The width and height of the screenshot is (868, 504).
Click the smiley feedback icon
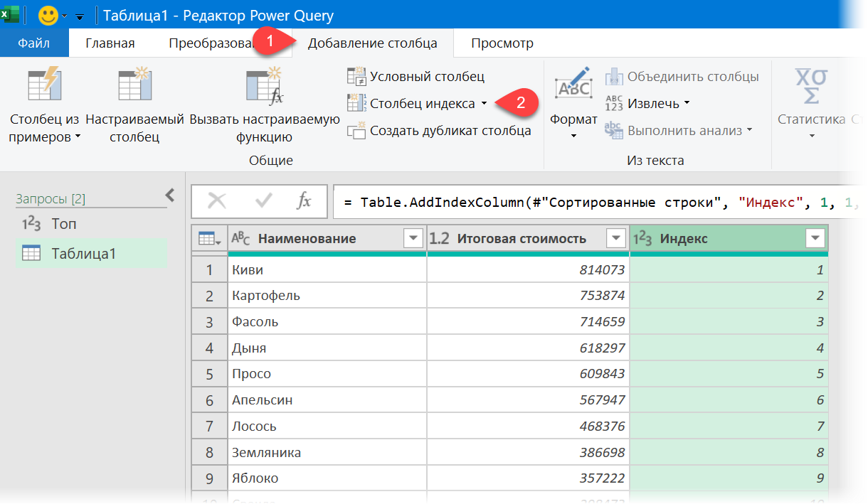48,15
